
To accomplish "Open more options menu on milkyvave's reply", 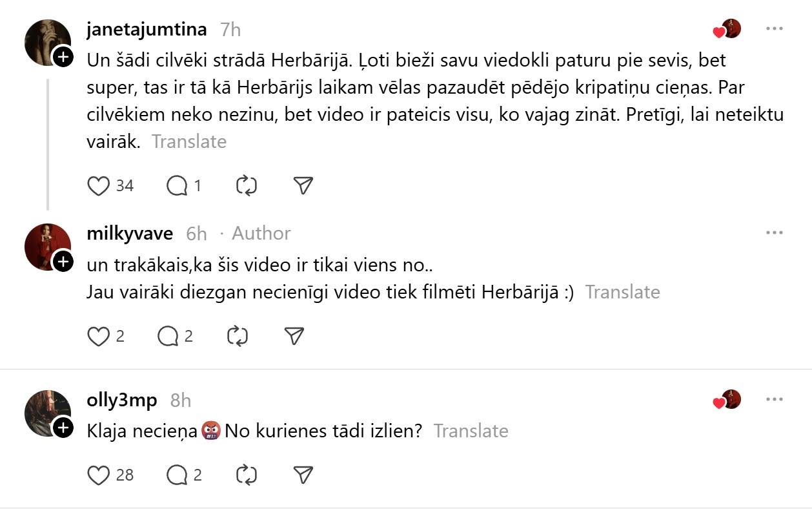I will tap(774, 233).
